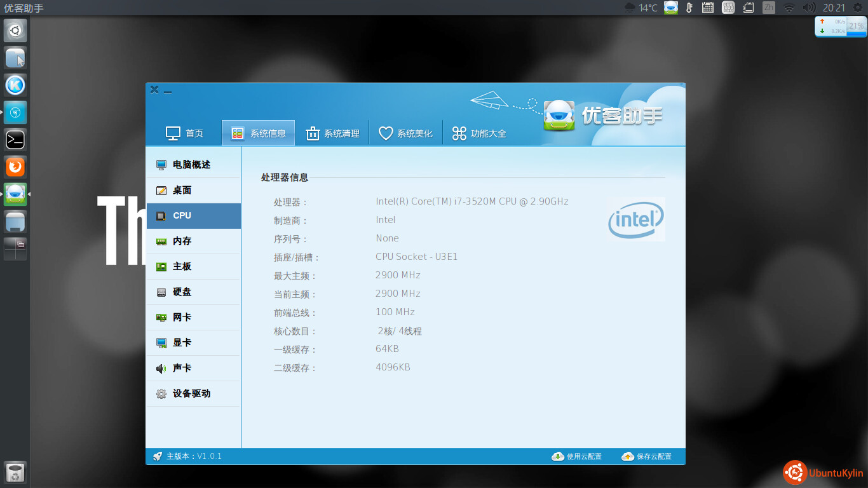Screen dimensions: 868x488
Task: Click the 保存云配置 save cloud config button
Action: (x=647, y=456)
